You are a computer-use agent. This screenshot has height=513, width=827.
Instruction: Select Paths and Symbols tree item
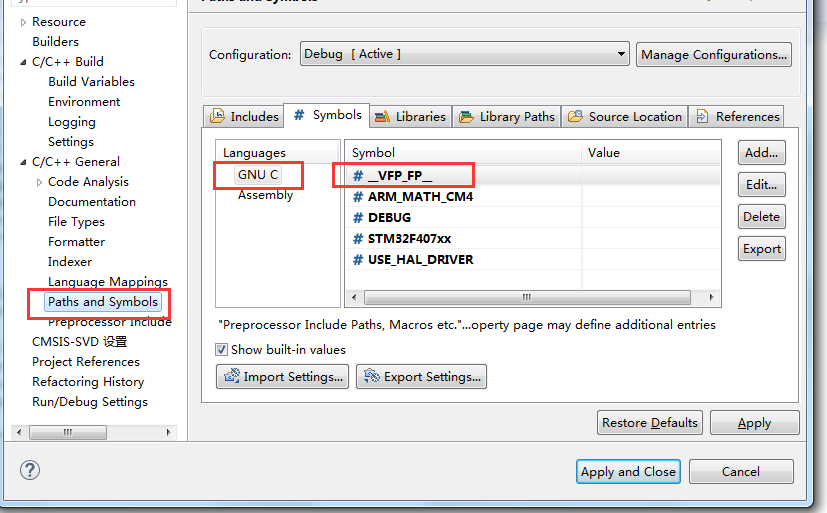(103, 302)
